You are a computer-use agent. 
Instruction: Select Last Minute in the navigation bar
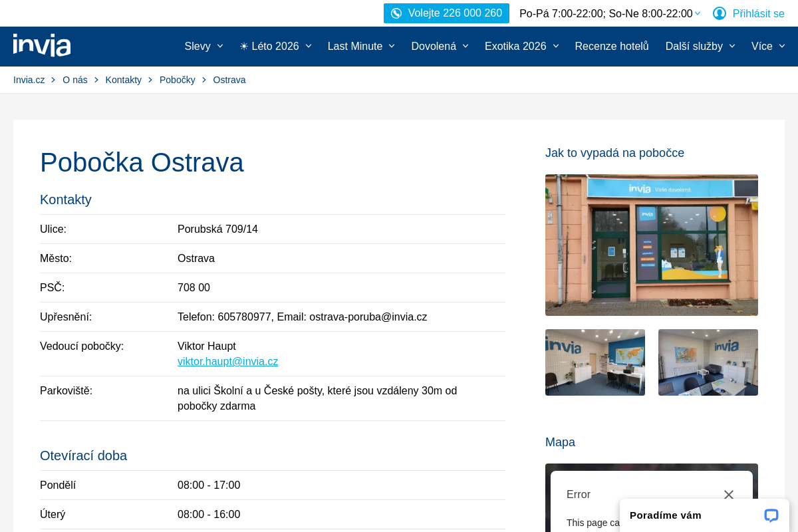tap(355, 46)
